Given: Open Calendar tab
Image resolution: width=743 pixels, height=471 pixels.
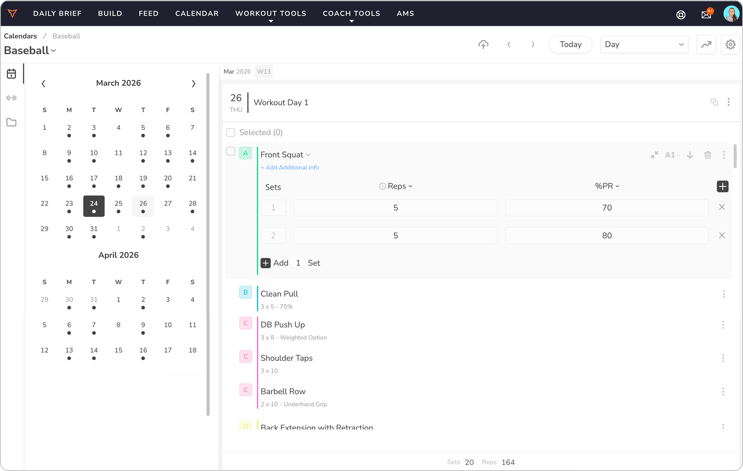Looking at the screenshot, I should pos(197,13).
